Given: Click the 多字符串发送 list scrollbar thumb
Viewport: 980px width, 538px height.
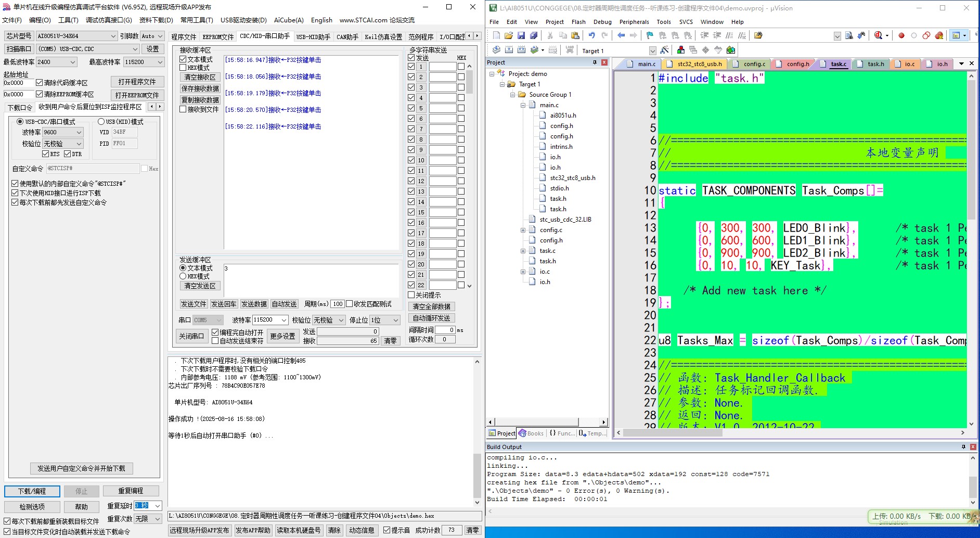Looking at the screenshot, I should pos(469,82).
